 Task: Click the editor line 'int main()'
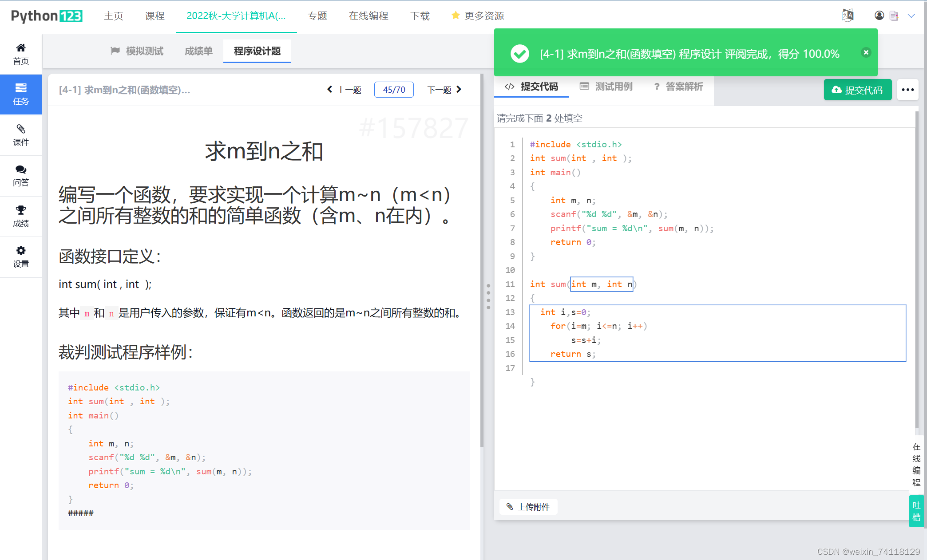pos(555,172)
